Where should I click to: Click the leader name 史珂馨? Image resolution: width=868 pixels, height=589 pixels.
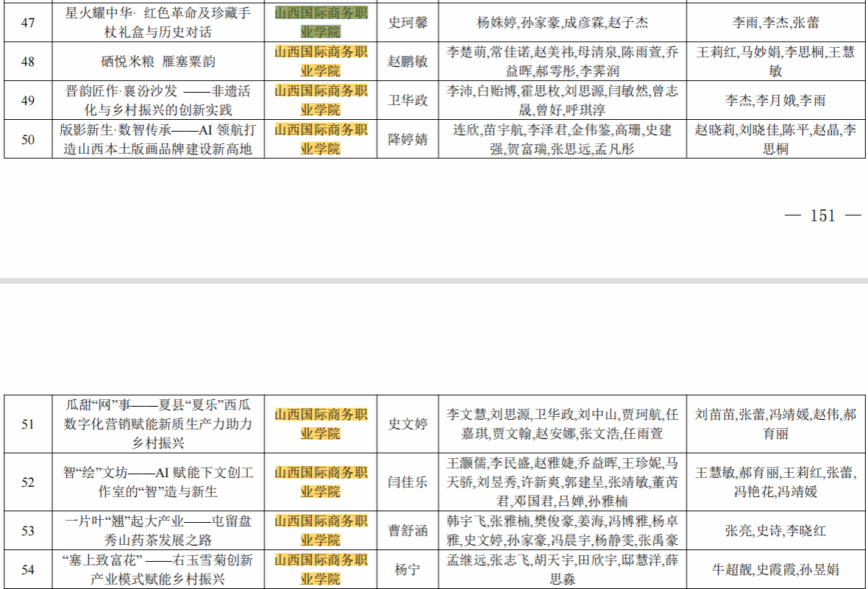click(x=408, y=23)
